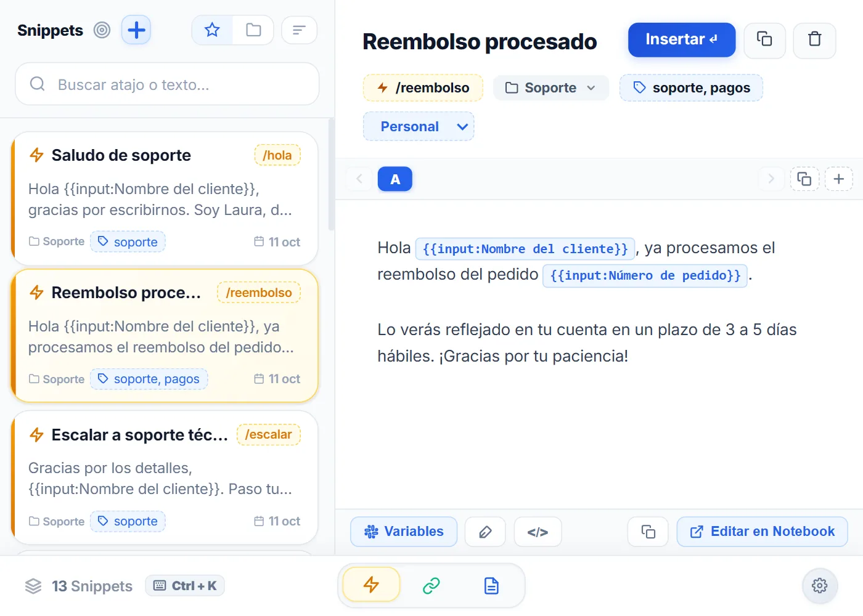
Task: Show the code view icon
Action: pyautogui.click(x=538, y=532)
